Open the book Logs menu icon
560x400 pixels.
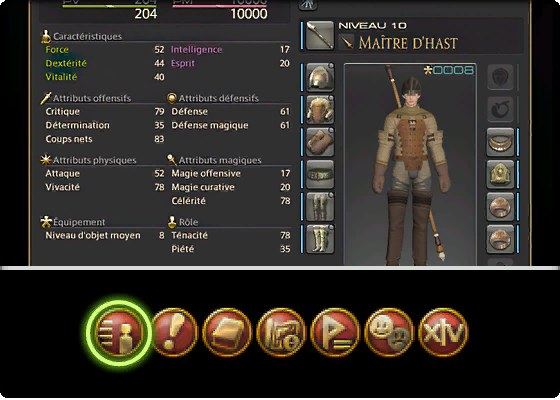pyautogui.click(x=227, y=332)
